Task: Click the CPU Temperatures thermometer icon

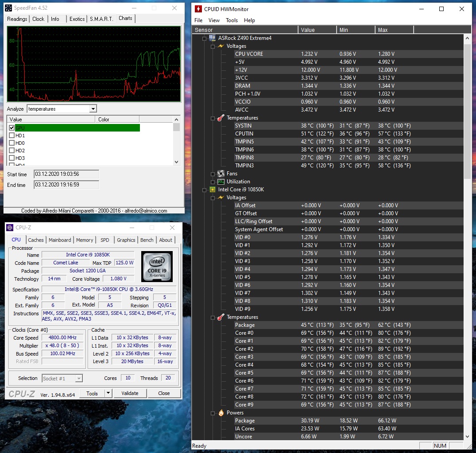Action: [x=221, y=317]
